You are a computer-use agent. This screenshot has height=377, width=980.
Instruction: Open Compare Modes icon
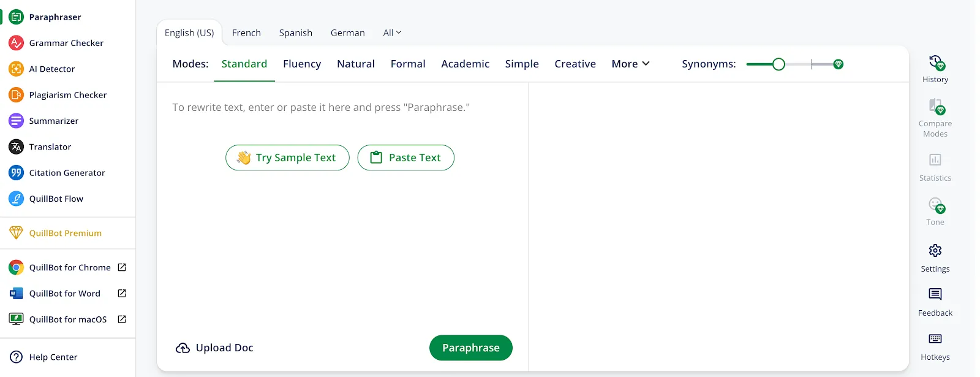pos(936,107)
